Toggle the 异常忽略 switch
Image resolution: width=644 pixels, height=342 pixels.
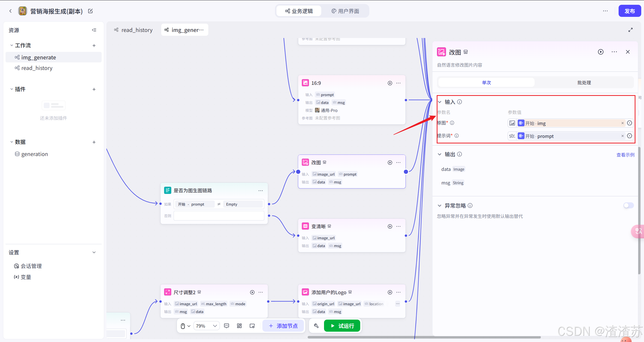(x=628, y=205)
